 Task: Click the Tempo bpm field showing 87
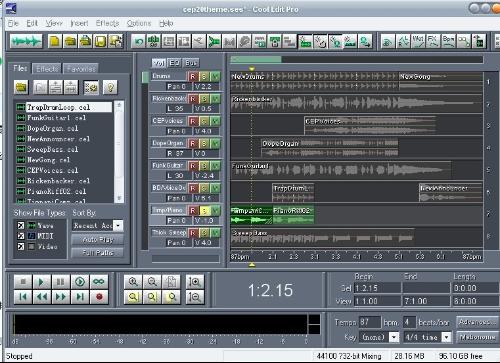[369, 322]
